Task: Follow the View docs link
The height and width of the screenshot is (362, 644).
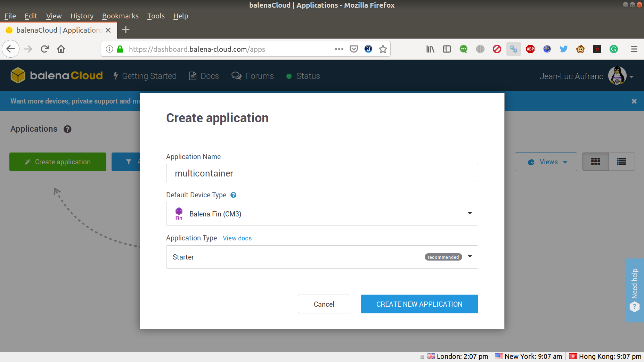Action: (237, 238)
